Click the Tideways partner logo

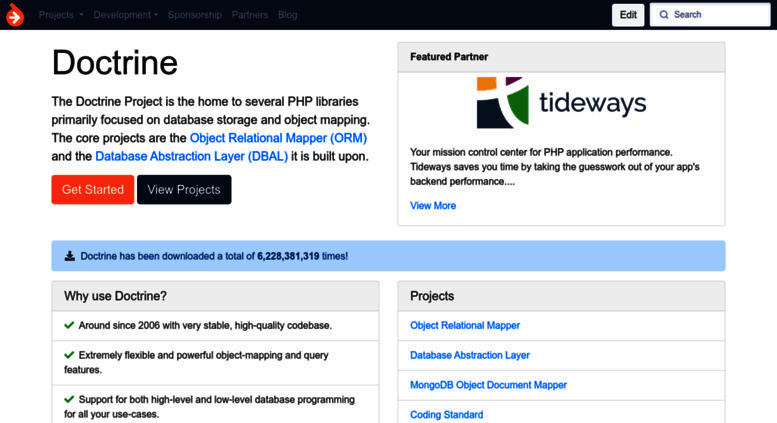[561, 103]
